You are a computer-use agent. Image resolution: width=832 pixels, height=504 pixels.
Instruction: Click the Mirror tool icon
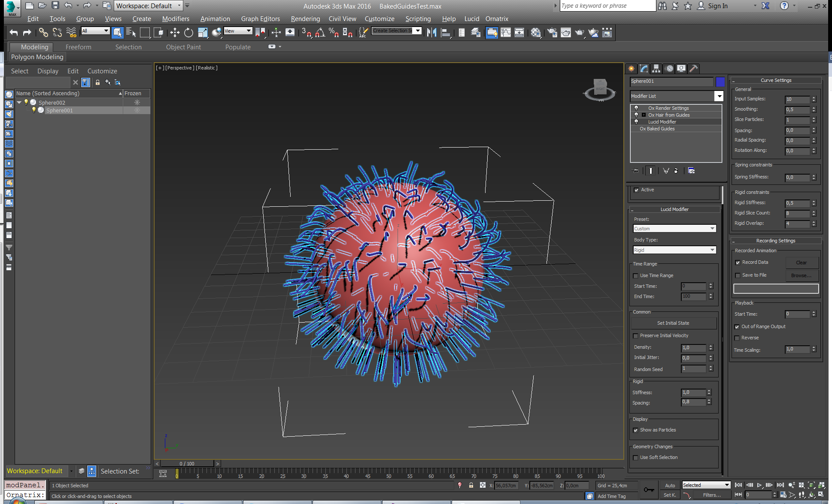click(431, 33)
